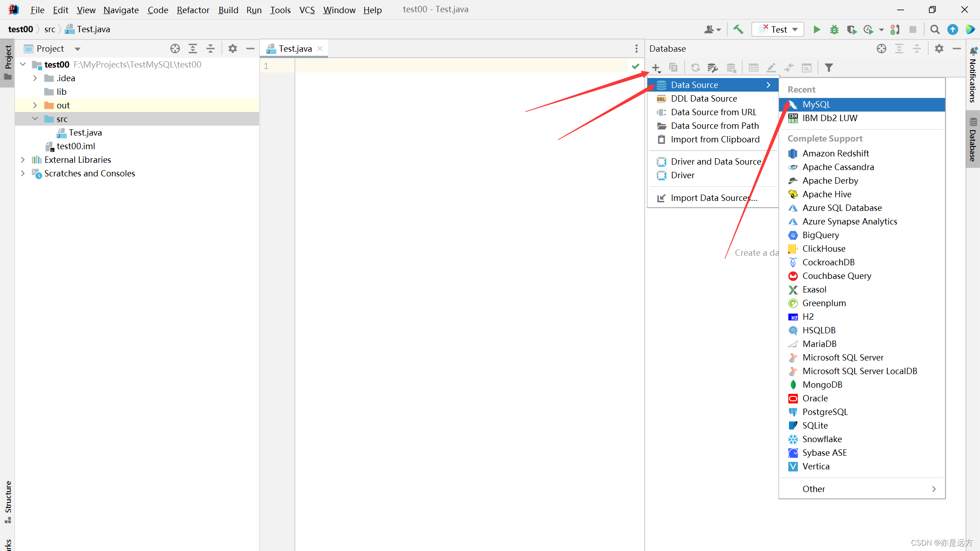This screenshot has height=551, width=980.
Task: Open Database panel settings gear
Action: coord(939,49)
